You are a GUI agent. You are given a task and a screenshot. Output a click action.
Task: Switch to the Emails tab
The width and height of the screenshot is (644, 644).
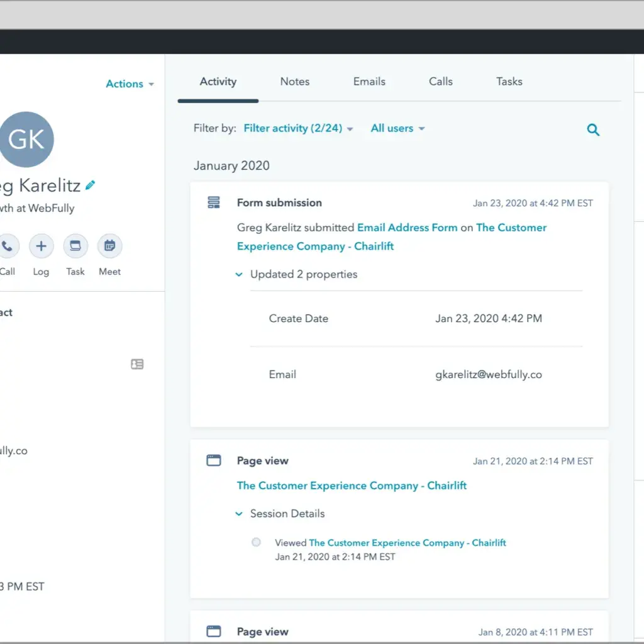tap(369, 81)
